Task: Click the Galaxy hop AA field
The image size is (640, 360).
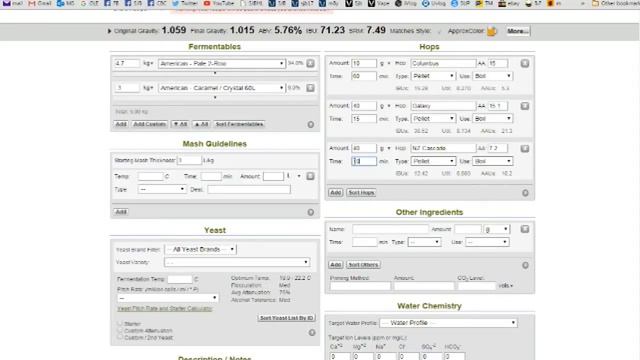Action: pyautogui.click(x=498, y=106)
